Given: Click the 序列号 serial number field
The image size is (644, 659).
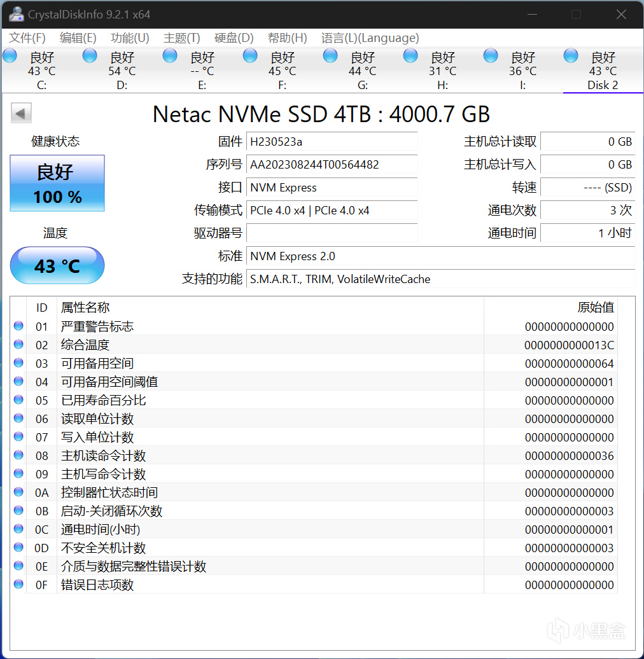Looking at the screenshot, I should 332,165.
